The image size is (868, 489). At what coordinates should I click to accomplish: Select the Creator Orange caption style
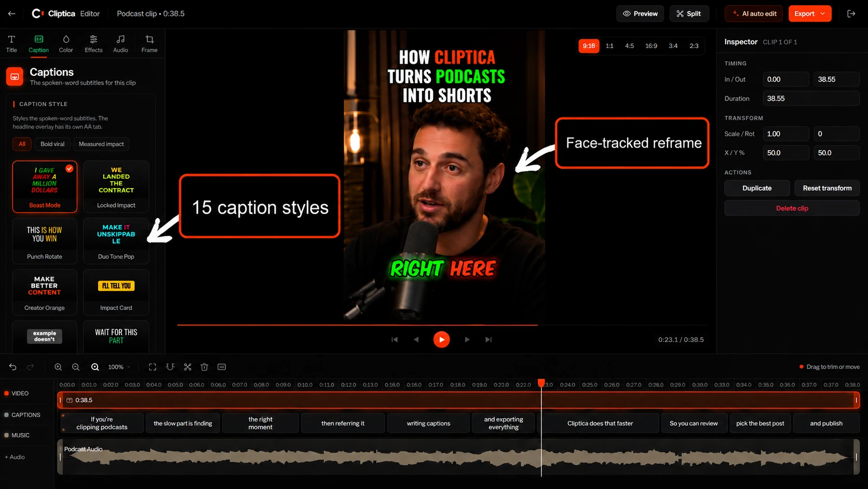pyautogui.click(x=45, y=292)
